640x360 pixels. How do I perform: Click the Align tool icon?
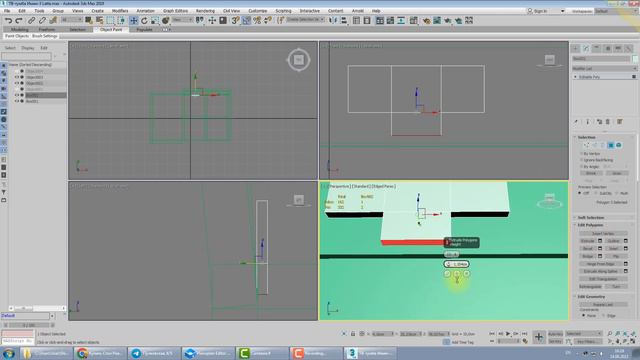(344, 20)
